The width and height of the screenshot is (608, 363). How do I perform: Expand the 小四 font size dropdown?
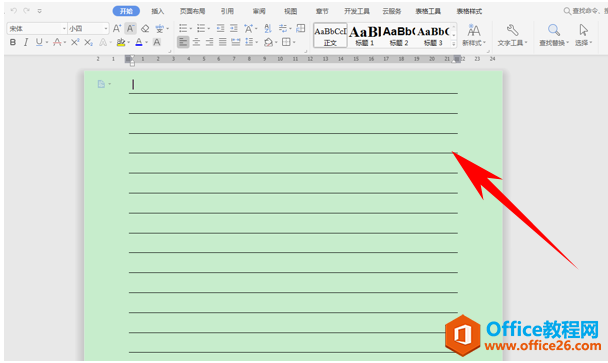click(105, 29)
